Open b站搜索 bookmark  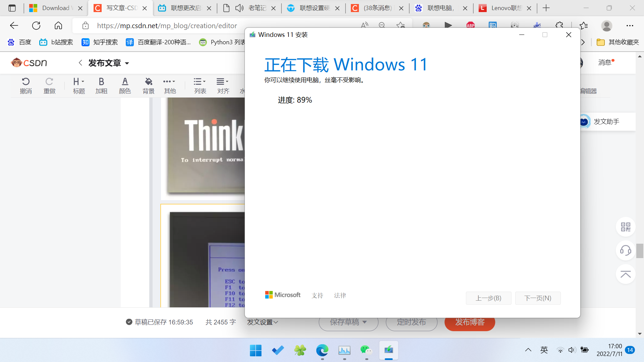tap(56, 42)
